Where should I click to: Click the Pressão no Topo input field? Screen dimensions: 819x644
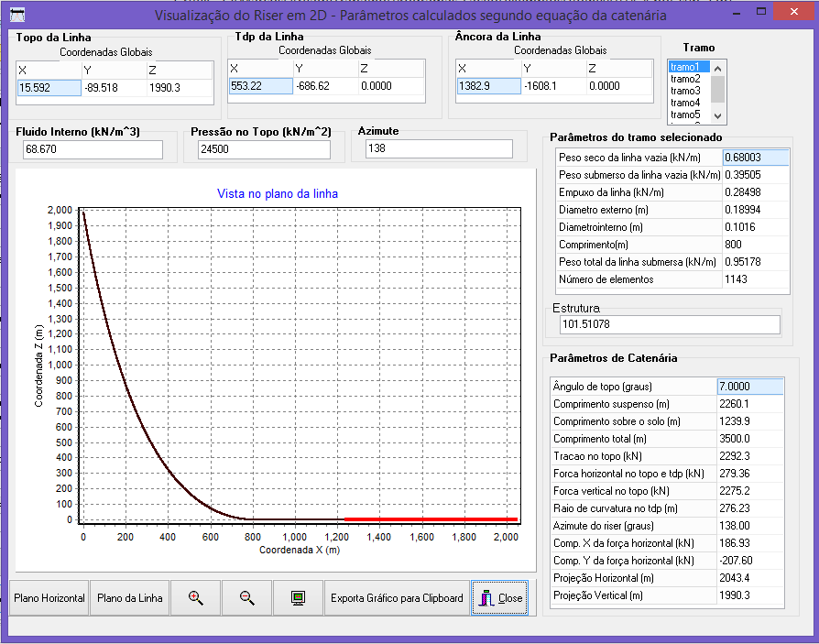coord(264,149)
